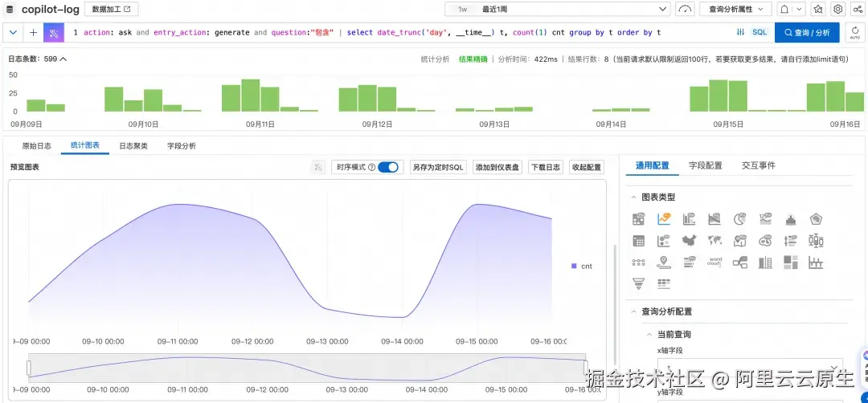This screenshot has height=403, width=868.
Task: Click 另存为定时SQL button
Action: tap(439, 167)
